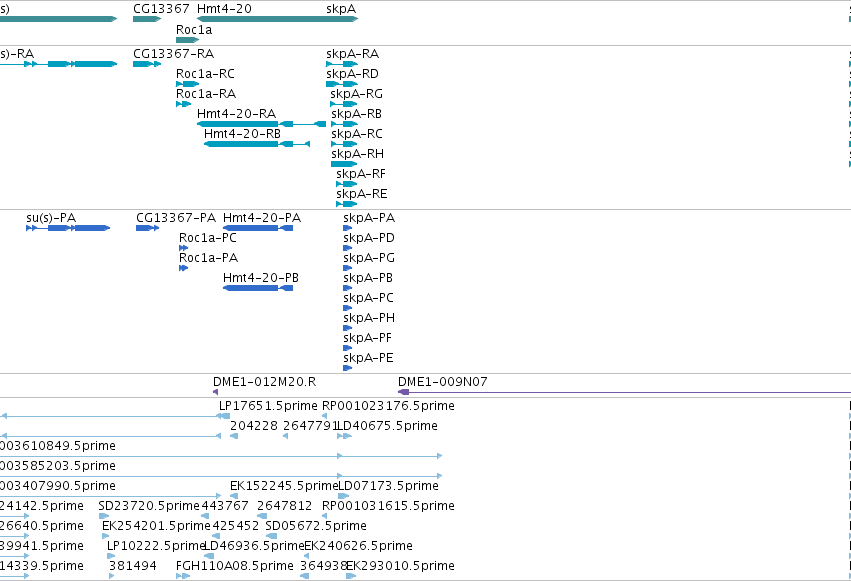This screenshot has height=581, width=851.
Task: Click EST label LP17651.5prime
Action: 268,406
